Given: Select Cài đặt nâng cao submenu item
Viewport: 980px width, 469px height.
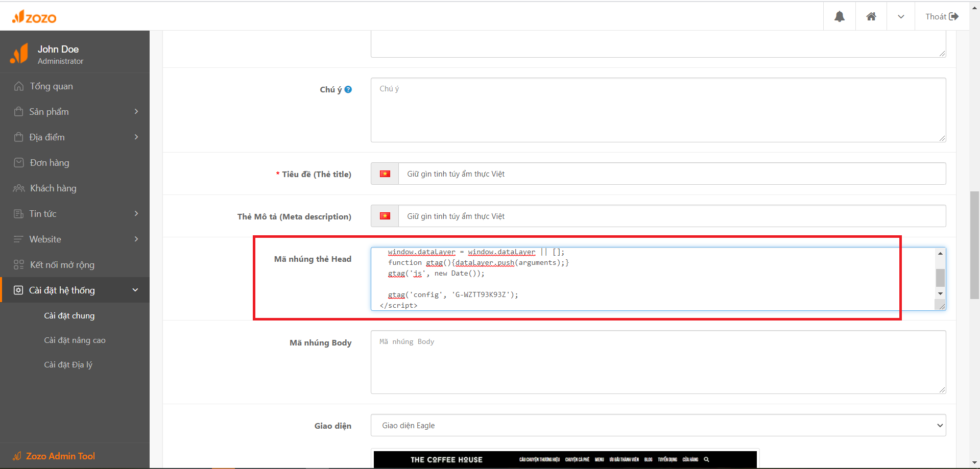Looking at the screenshot, I should coord(75,340).
